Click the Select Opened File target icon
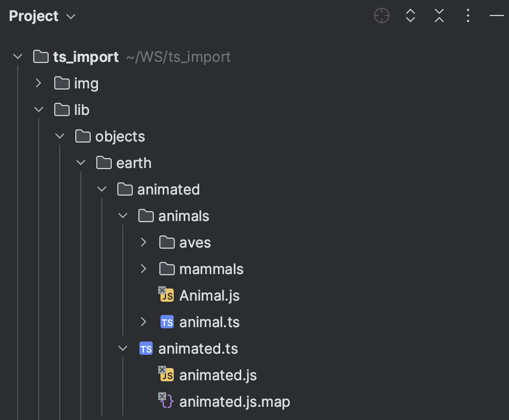 click(x=381, y=15)
